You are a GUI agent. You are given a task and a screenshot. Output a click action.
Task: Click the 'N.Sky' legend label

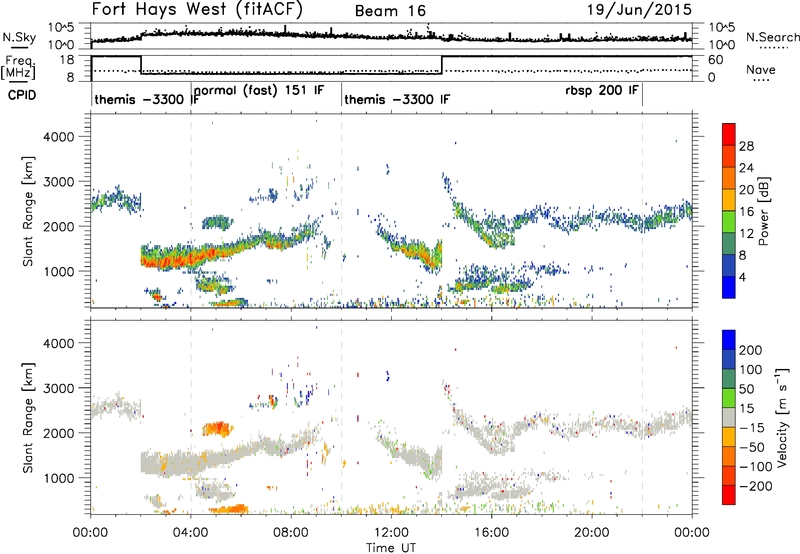pos(19,37)
